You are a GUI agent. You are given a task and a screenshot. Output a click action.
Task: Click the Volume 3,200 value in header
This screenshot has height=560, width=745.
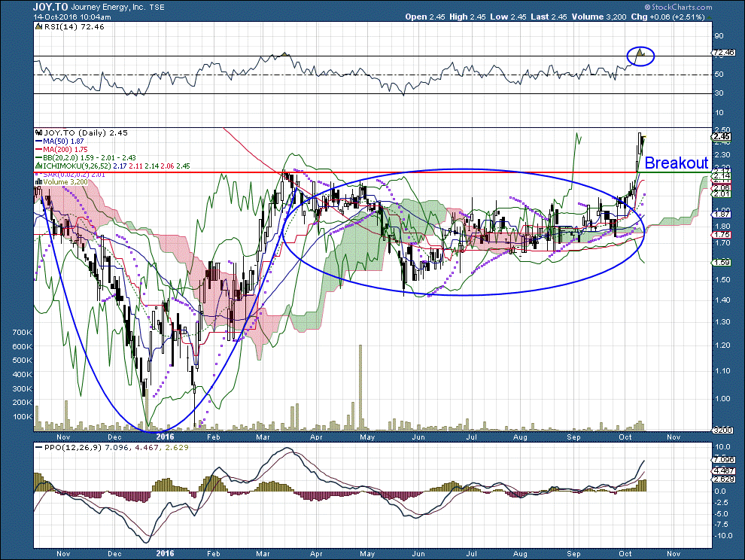pos(599,17)
